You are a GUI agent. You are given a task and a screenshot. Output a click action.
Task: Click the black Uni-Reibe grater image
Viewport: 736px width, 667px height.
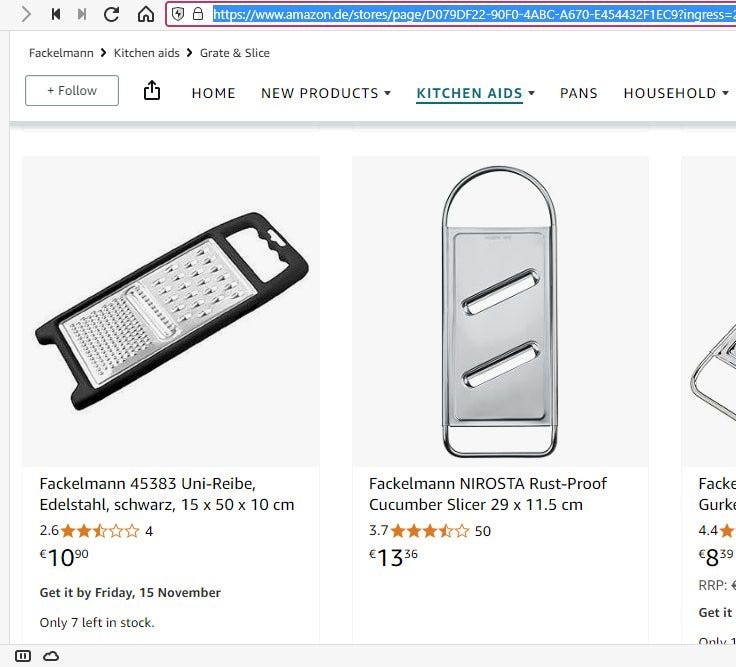click(171, 310)
